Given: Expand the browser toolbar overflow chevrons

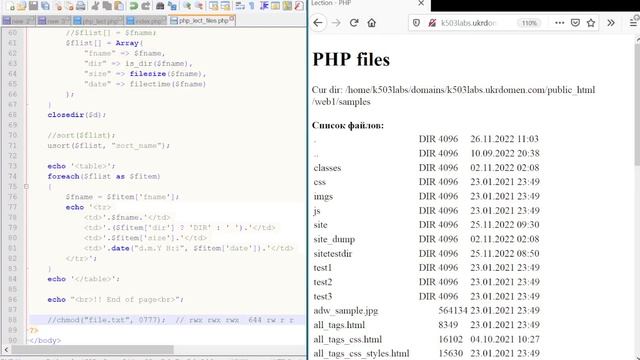Looking at the screenshot, I should point(611,23).
